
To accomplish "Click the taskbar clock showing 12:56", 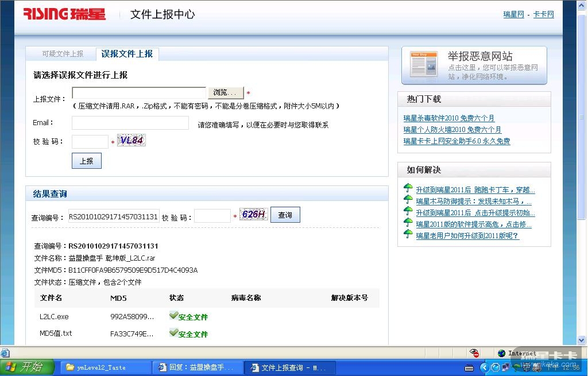I will [x=564, y=367].
